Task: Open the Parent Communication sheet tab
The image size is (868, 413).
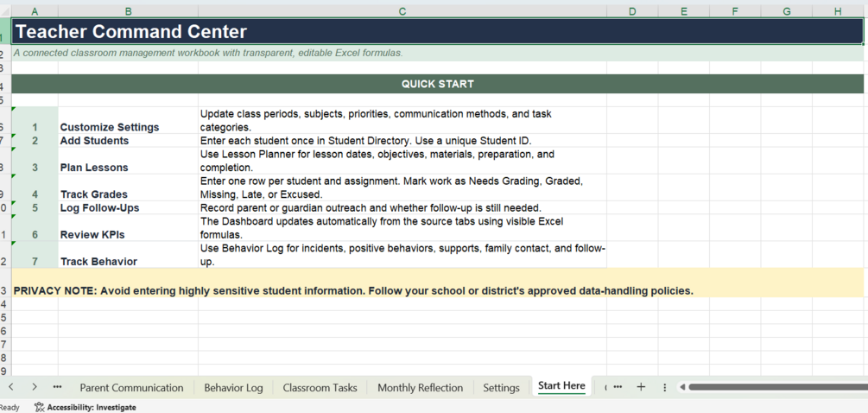Action: (131, 388)
